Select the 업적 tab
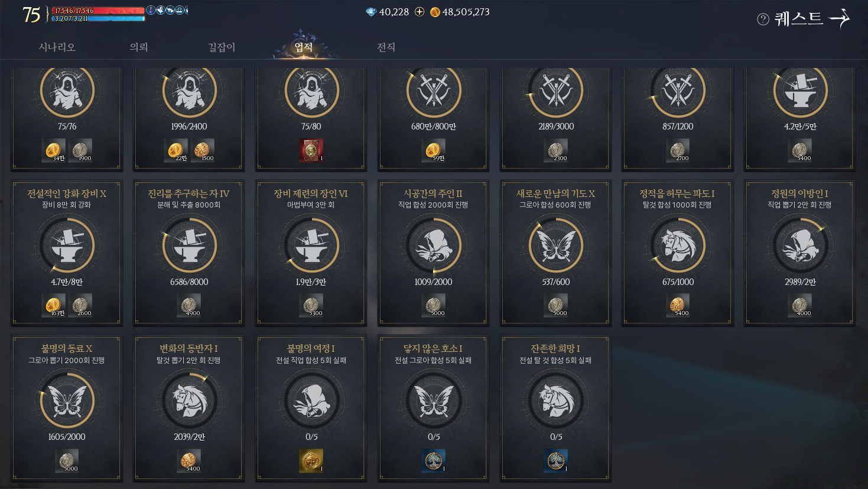Image resolution: width=868 pixels, height=489 pixels. (304, 47)
